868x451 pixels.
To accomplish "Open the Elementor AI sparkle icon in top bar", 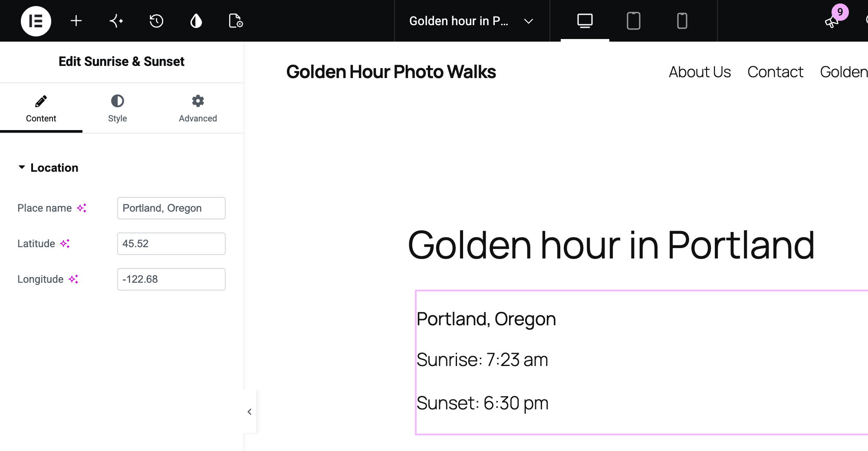I will [x=116, y=21].
